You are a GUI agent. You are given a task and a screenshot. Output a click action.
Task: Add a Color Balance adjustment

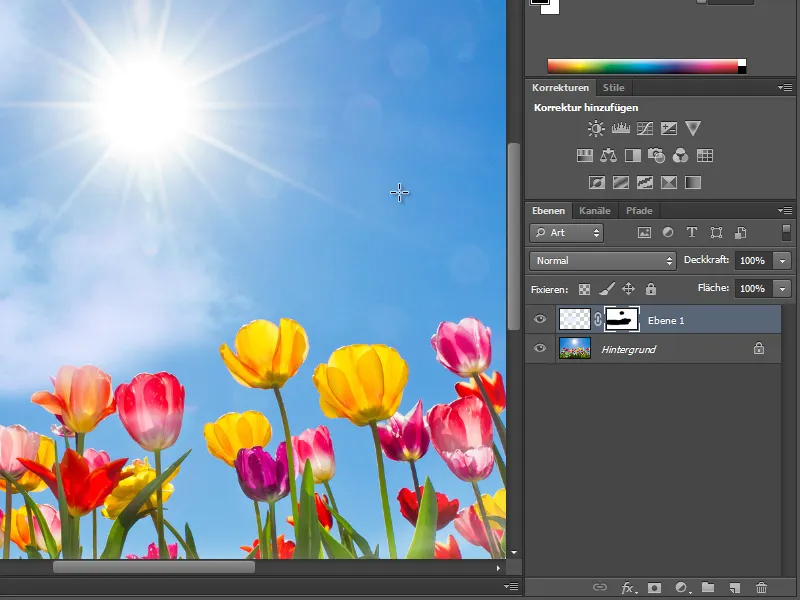(x=608, y=155)
